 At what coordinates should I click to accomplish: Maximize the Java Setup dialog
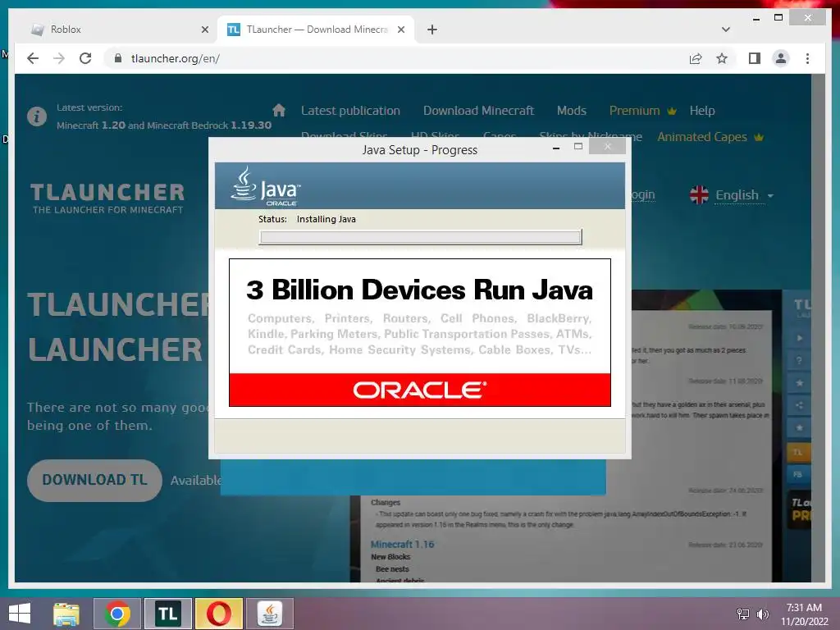pos(578,146)
